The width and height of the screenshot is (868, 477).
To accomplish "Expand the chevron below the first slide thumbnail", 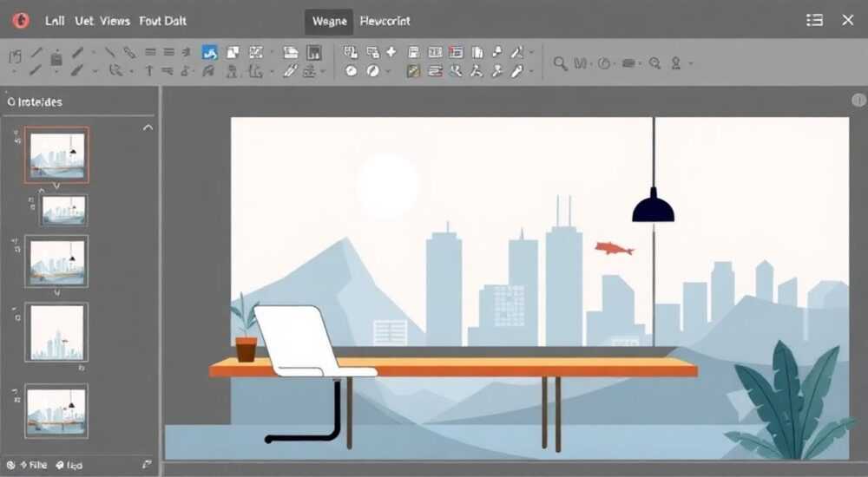I will click(x=56, y=186).
